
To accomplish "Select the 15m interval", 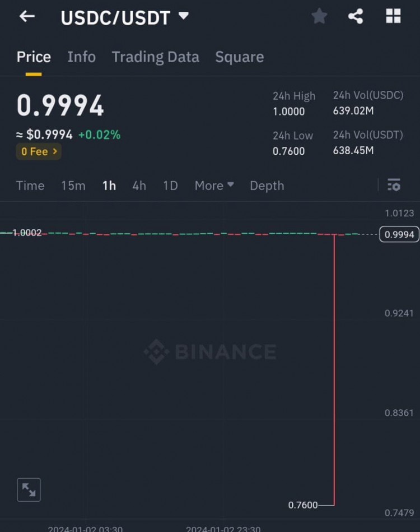I will click(73, 186).
